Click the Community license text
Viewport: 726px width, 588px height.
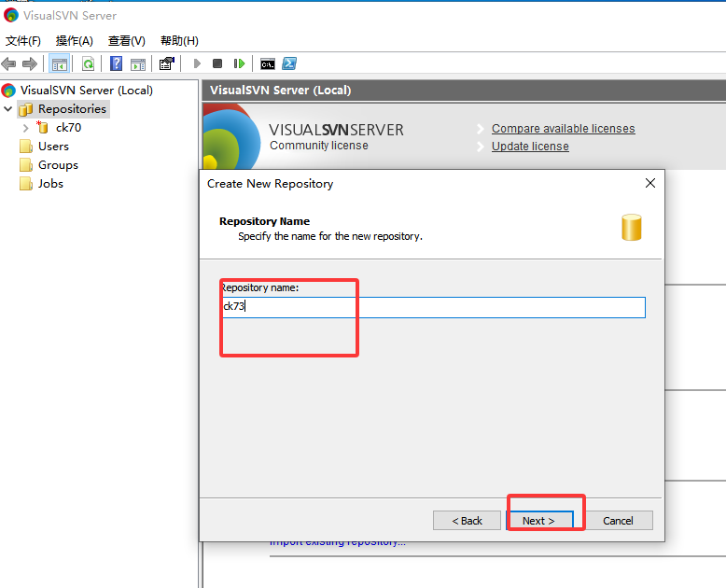pyautogui.click(x=319, y=146)
